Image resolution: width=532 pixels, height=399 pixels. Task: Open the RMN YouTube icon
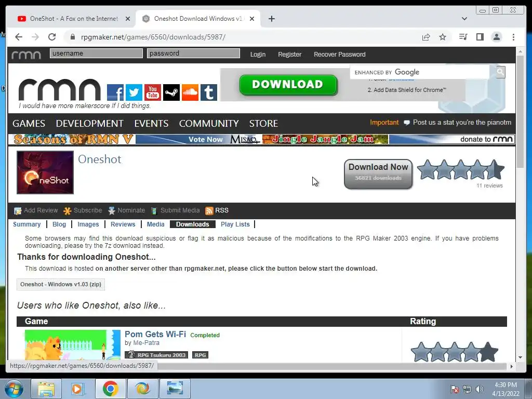click(153, 92)
